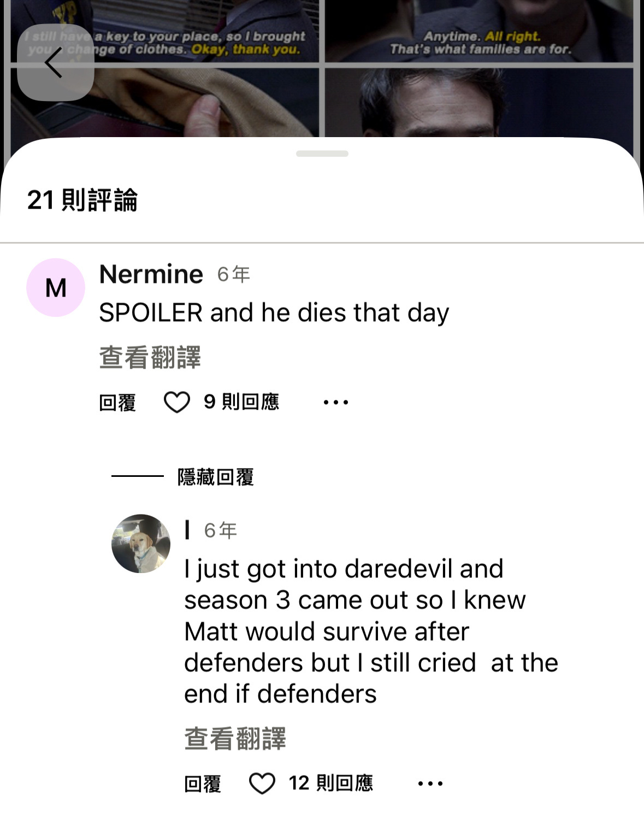Open more options on Nermine's comment
The height and width of the screenshot is (815, 644).
point(335,403)
